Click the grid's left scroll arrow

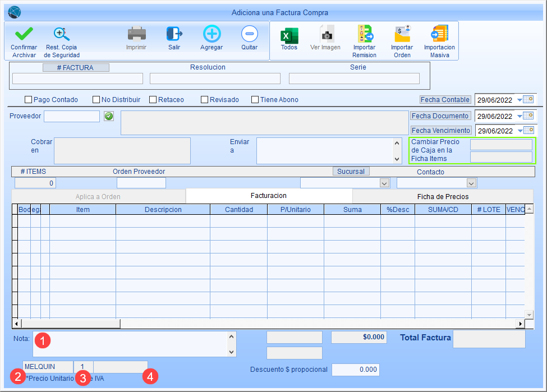[x=17, y=324]
